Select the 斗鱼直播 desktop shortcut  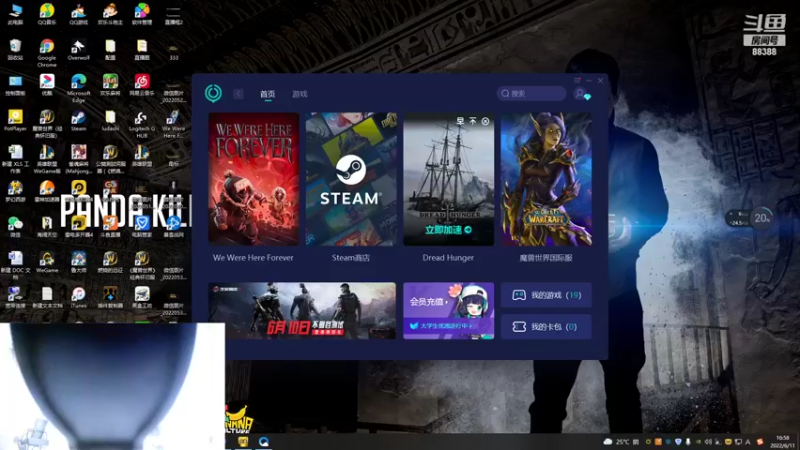(110, 227)
